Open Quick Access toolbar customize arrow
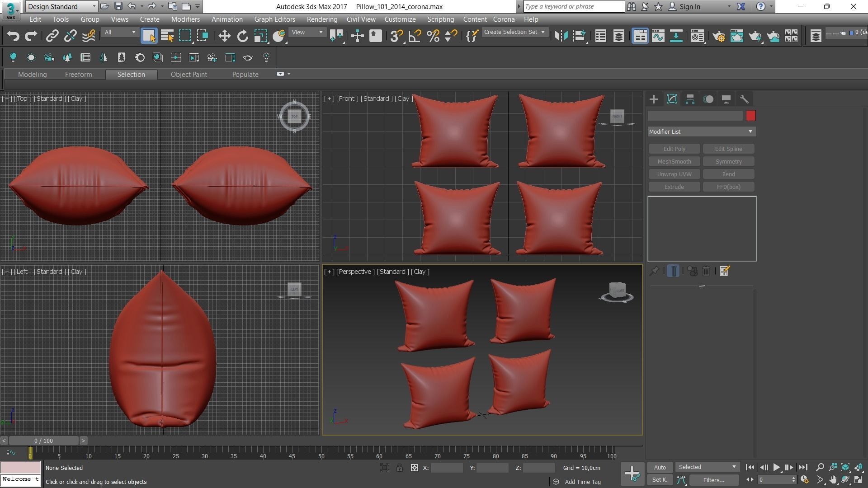Screen dimensions: 868x488 (x=198, y=6)
